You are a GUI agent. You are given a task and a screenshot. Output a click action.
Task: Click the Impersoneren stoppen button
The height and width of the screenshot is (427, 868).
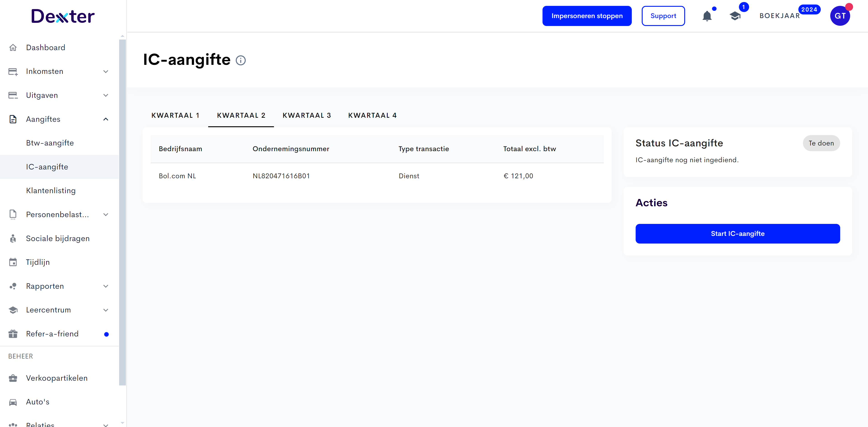click(587, 16)
